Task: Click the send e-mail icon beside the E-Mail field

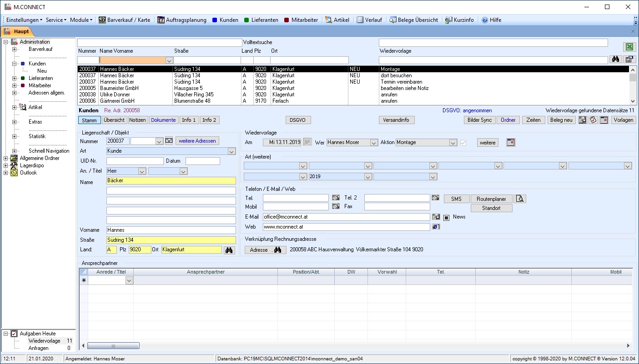Action: pyautogui.click(x=436, y=217)
